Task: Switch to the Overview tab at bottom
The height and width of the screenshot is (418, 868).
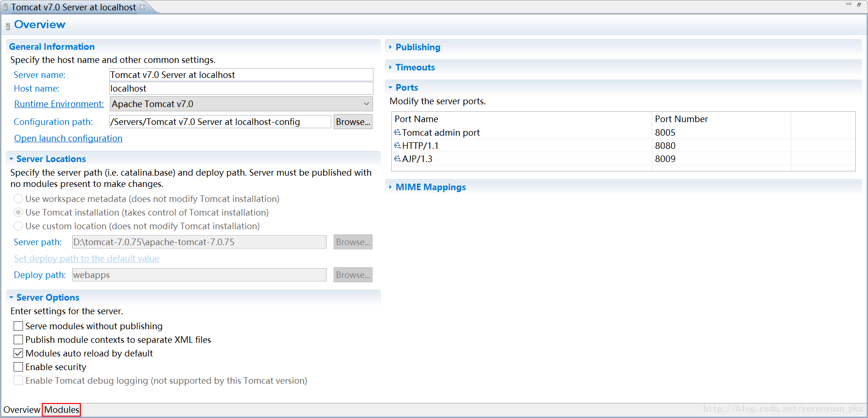Action: (22, 410)
